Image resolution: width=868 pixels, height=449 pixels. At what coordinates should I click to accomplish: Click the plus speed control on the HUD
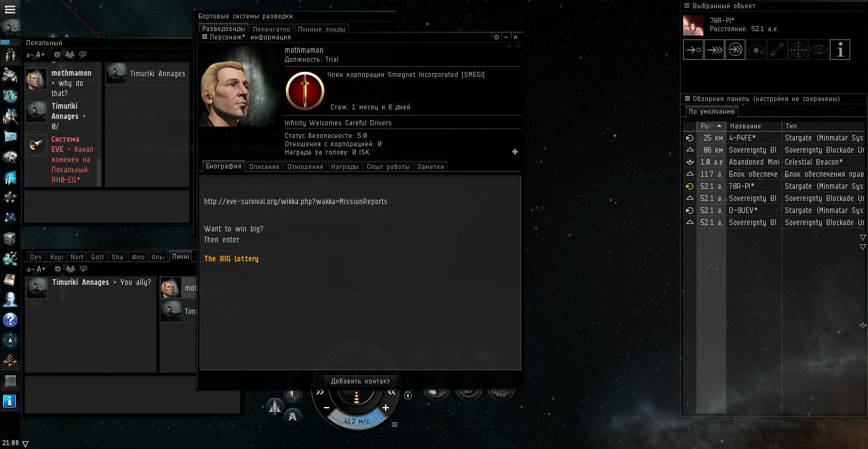[386, 408]
